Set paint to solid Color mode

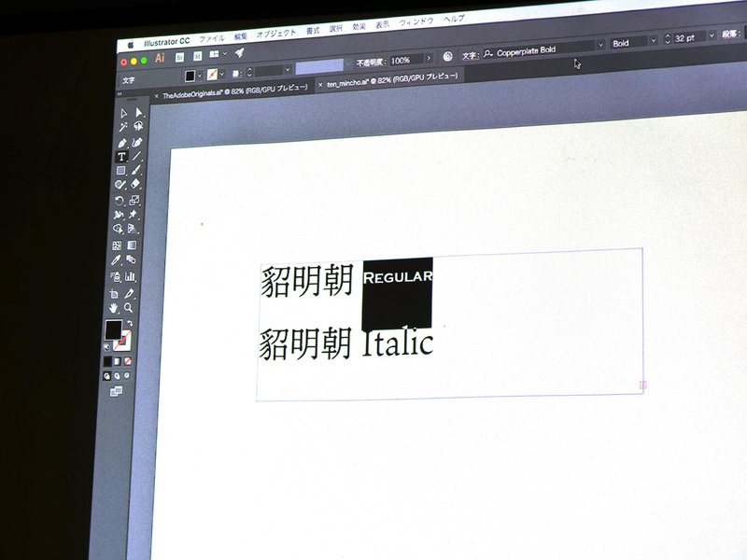(108, 362)
